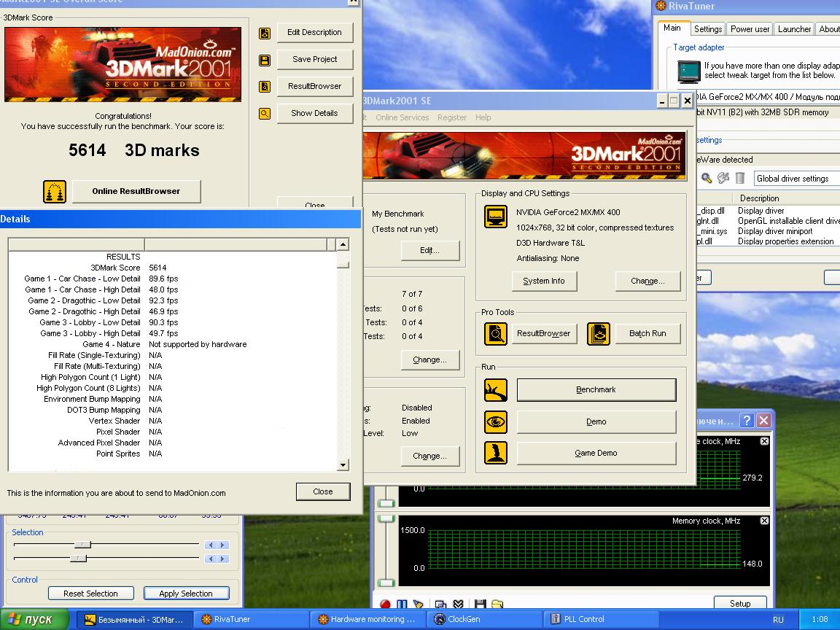Click the Show Details magnifier icon
840x630 pixels.
tap(265, 114)
